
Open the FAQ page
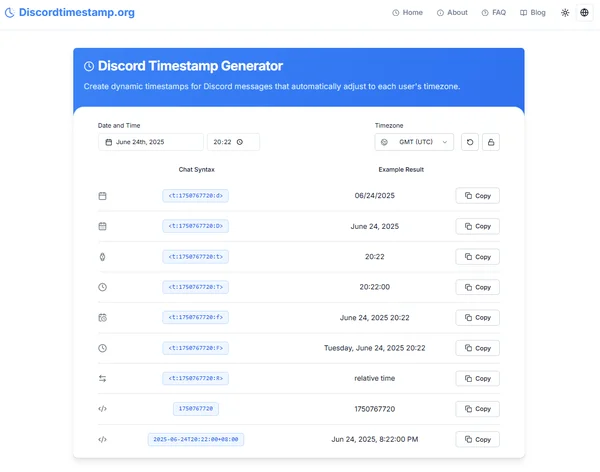(x=494, y=13)
